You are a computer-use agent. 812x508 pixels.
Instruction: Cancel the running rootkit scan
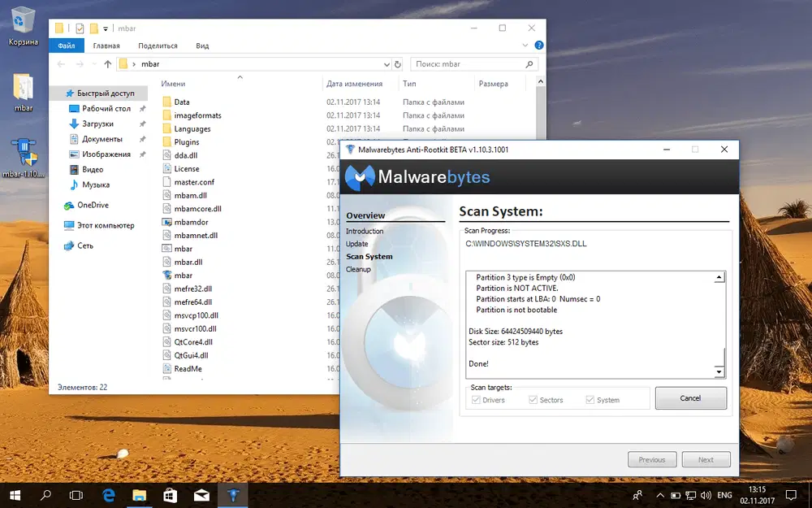(x=690, y=398)
